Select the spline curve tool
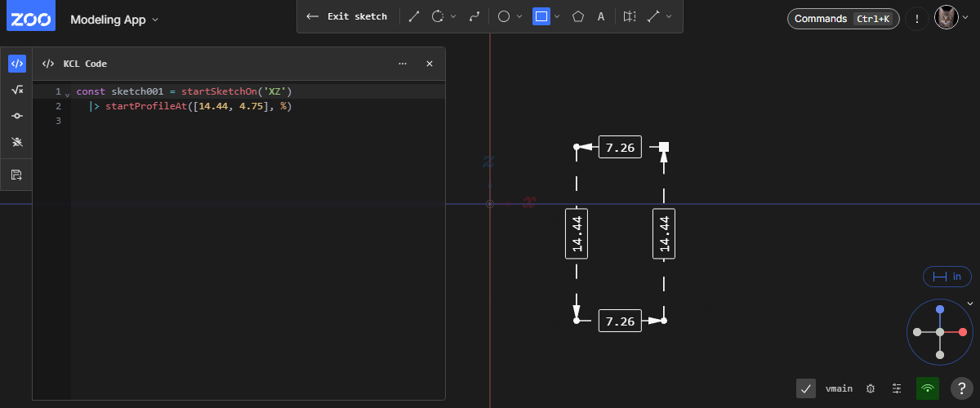The width and height of the screenshot is (980, 408). 474,16
